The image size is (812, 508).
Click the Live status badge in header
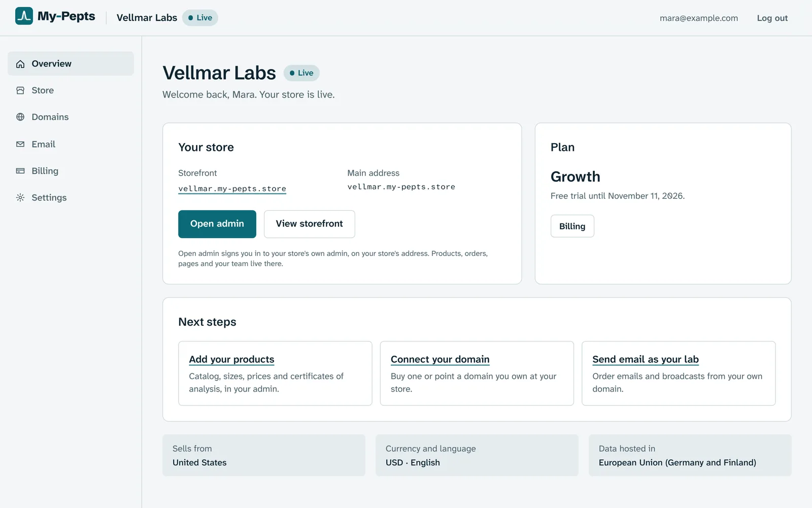(200, 18)
